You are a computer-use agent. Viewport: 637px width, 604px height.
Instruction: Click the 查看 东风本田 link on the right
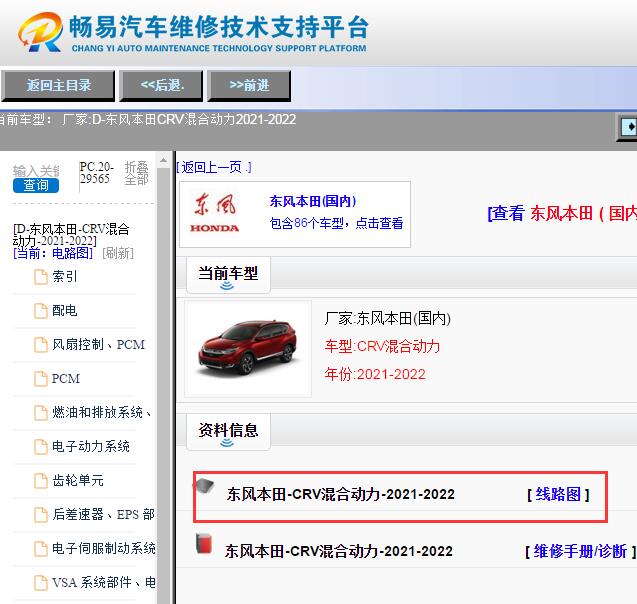click(562, 213)
